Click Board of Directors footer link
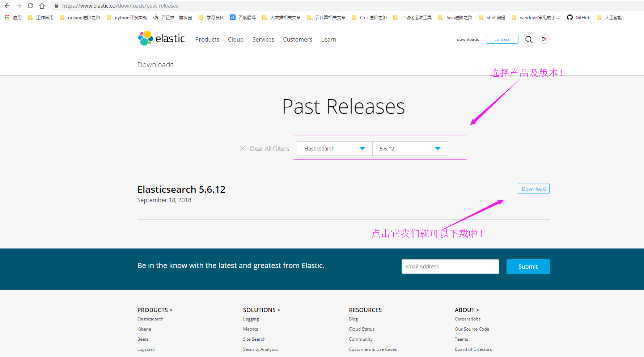 (474, 349)
